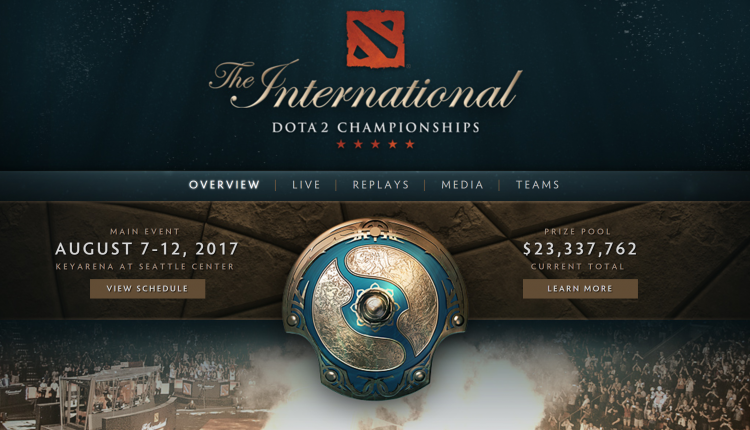Click the Aegis of Champions shield
Screen dimensions: 750x430
point(375,308)
